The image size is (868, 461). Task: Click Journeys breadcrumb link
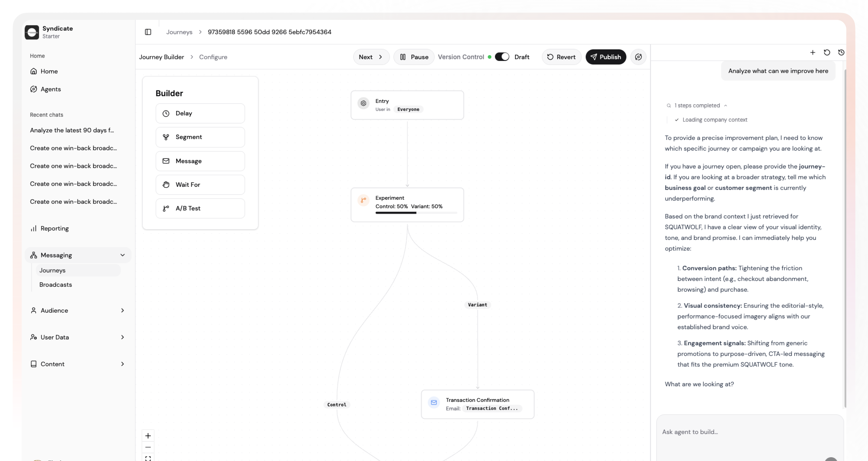[179, 32]
